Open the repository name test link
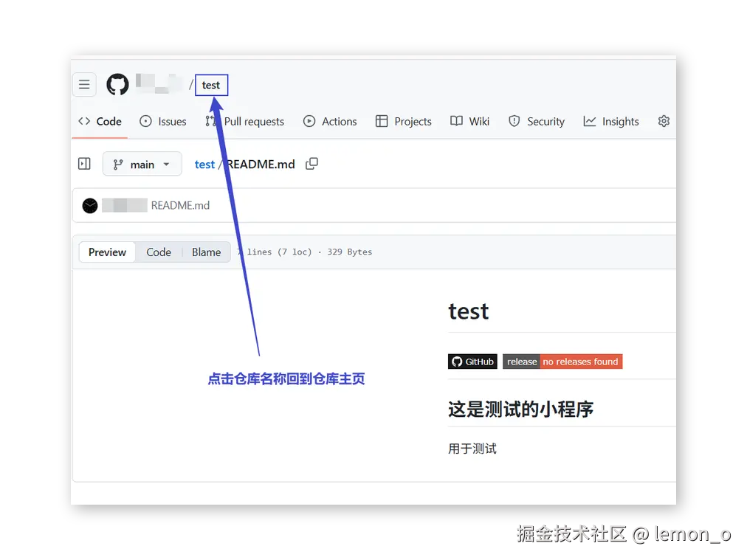Screen dimensions: 747x560 (x=211, y=84)
